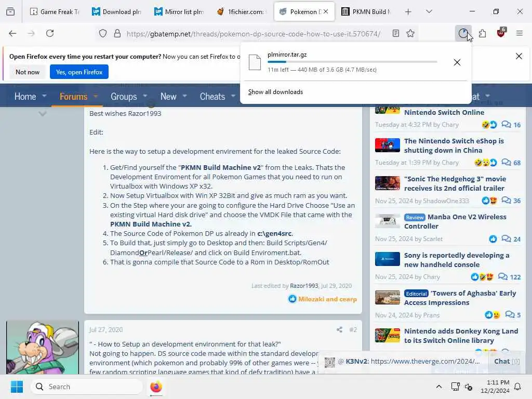532x399 pixels.
Task: Open the Groups navigation item
Action: [x=124, y=96]
